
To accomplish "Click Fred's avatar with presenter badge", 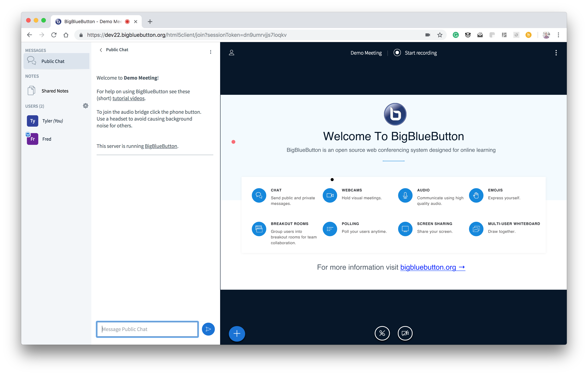I will point(32,139).
